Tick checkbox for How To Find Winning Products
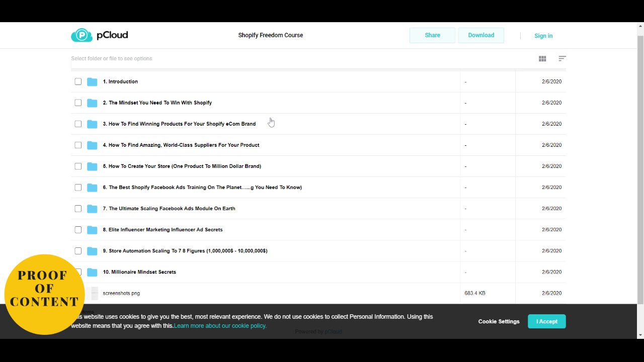This screenshot has width=644, height=362. (x=78, y=124)
